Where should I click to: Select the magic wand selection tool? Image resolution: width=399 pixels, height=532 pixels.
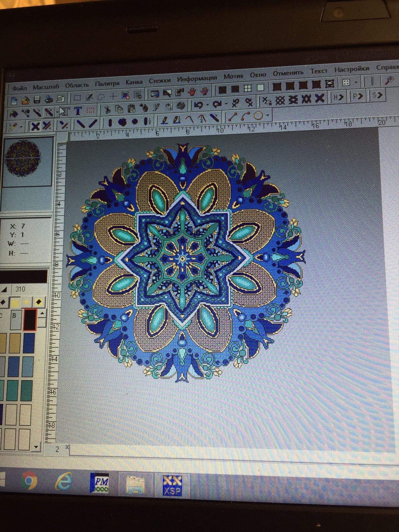pyautogui.click(x=89, y=97)
